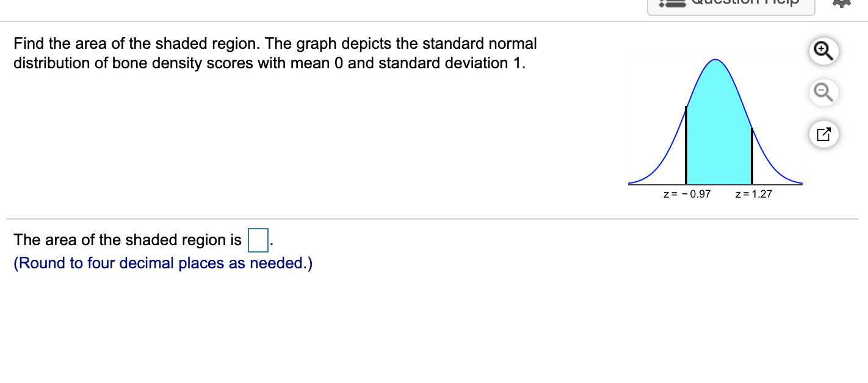Click the rounding instruction link text
This screenshot has width=868, height=383.
pos(164,263)
